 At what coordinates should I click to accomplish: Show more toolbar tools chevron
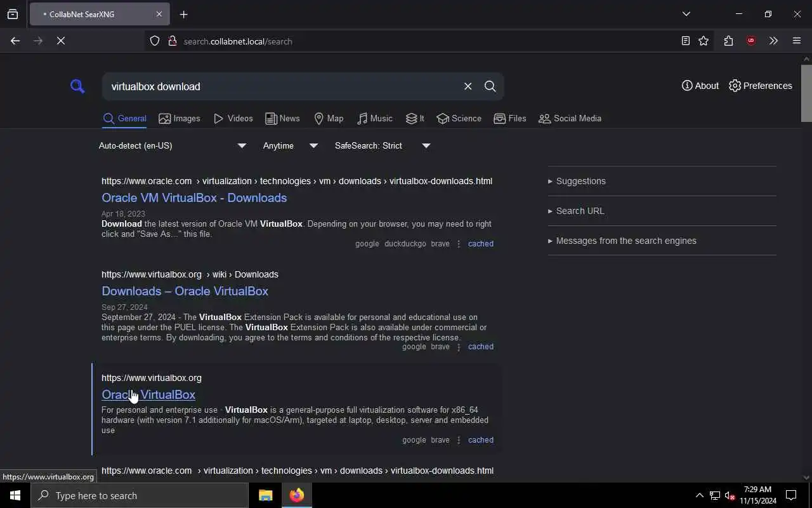coord(773,41)
